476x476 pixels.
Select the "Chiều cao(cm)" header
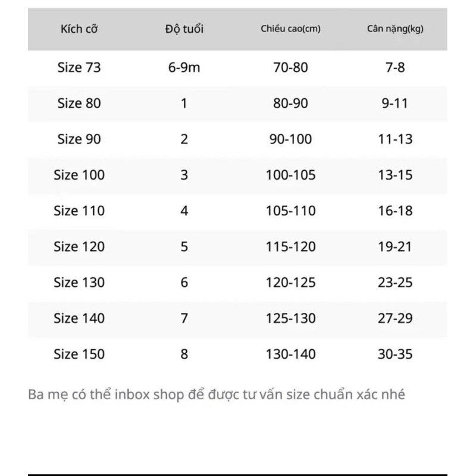[291, 29]
